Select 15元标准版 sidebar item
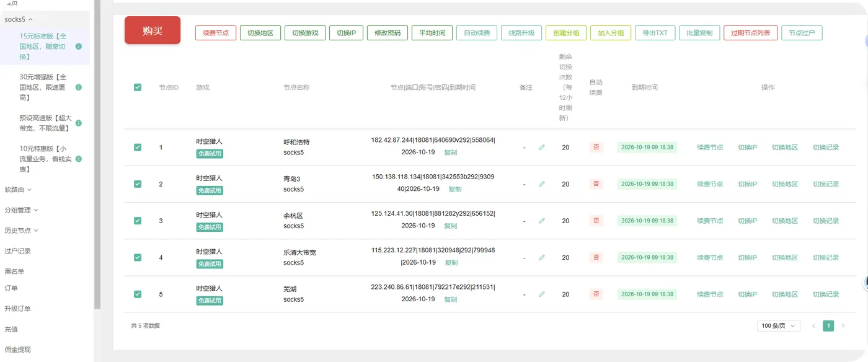This screenshot has width=868, height=362. pos(45,46)
